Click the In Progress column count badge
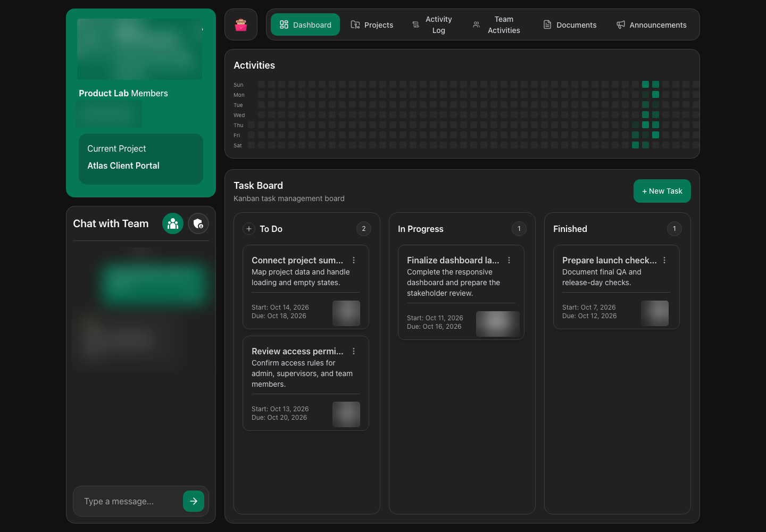This screenshot has height=532, width=766. [519, 229]
